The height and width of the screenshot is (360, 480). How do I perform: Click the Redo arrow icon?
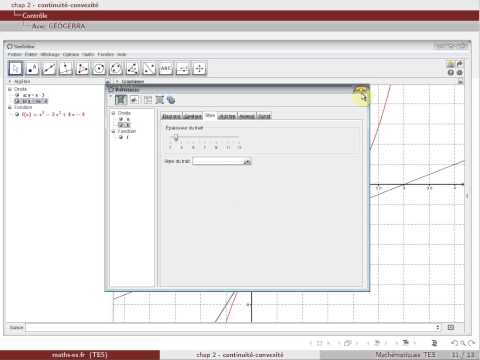point(460,64)
